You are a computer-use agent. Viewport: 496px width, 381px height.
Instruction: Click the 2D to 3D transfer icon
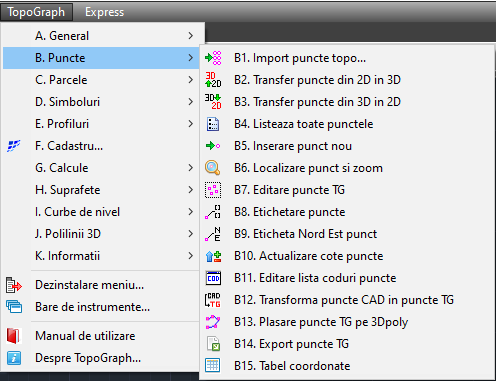point(213,80)
